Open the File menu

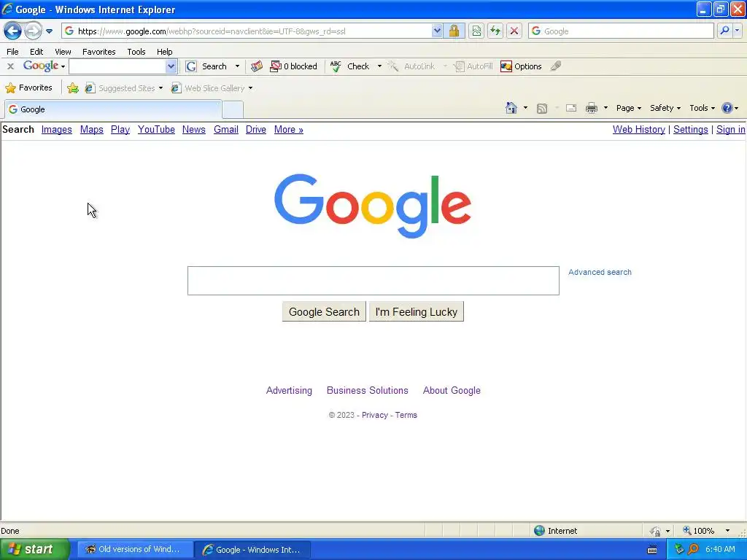[13, 52]
